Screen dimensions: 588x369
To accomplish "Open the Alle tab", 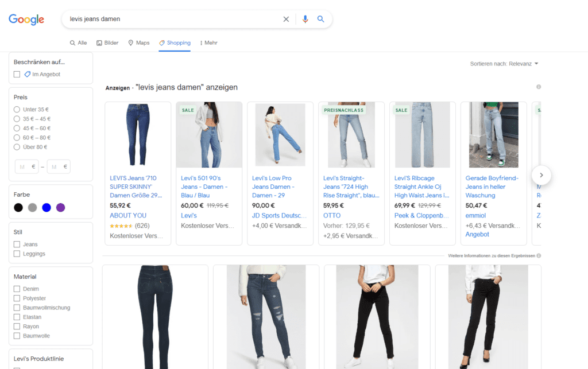I will pyautogui.click(x=78, y=42).
